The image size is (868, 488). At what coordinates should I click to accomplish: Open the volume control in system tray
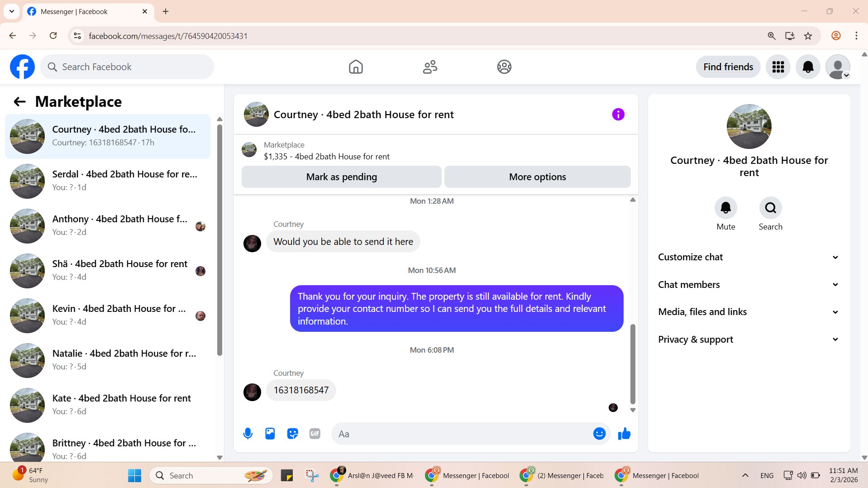[x=801, y=476]
